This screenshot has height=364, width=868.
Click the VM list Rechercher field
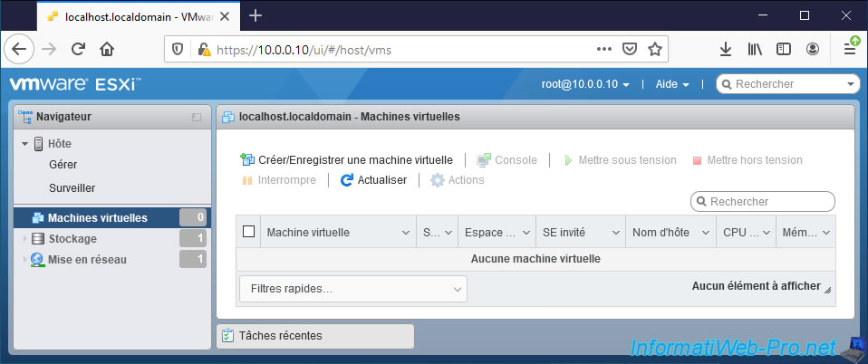pos(763,201)
